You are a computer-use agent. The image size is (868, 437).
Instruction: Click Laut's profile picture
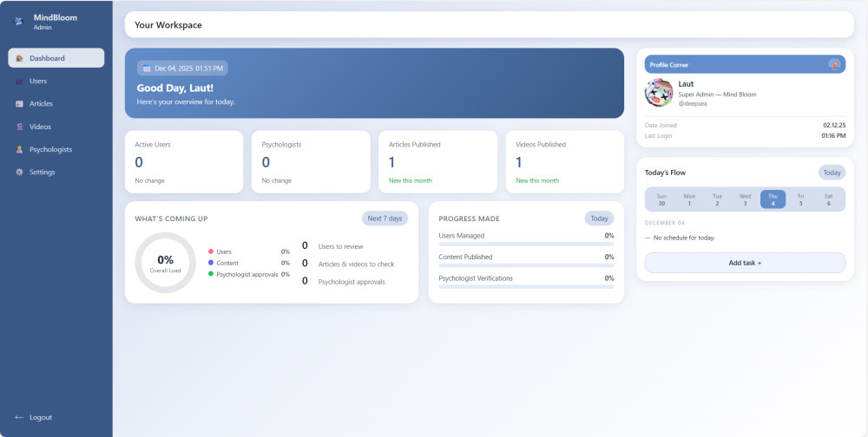[x=659, y=93]
